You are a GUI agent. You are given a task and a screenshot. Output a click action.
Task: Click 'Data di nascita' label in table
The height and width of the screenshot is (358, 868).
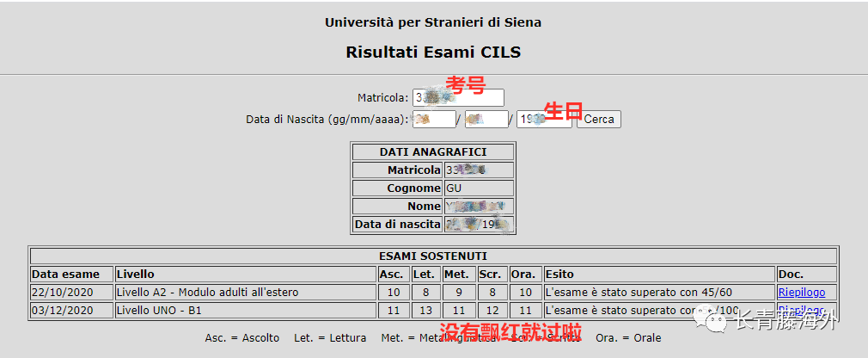(397, 225)
